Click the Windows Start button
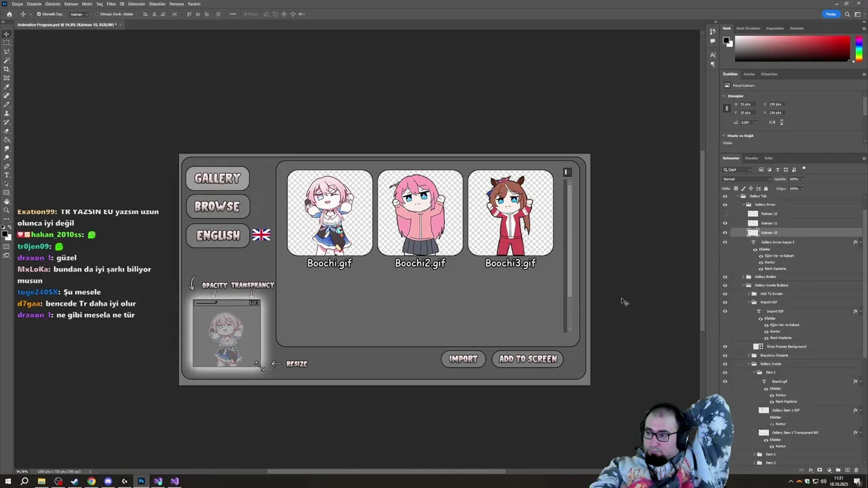Viewport: 868px width, 488px height. pyautogui.click(x=8, y=481)
